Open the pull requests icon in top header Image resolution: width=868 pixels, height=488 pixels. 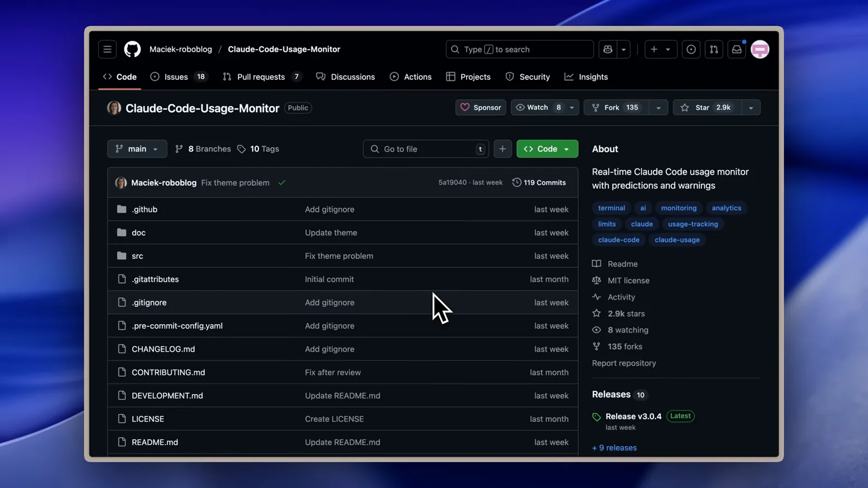pyautogui.click(x=714, y=49)
